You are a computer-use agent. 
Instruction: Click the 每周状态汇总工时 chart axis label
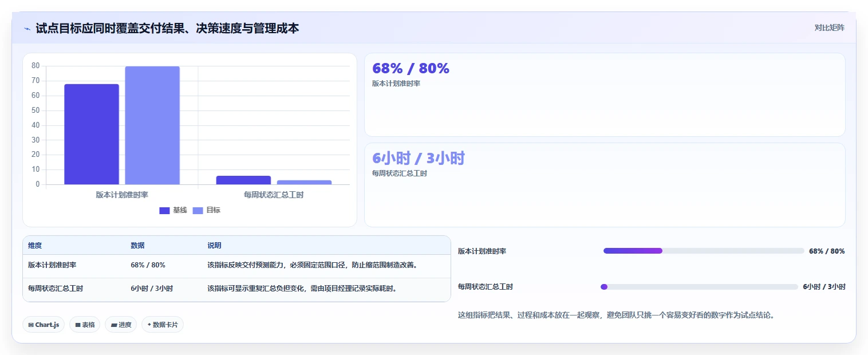click(274, 195)
